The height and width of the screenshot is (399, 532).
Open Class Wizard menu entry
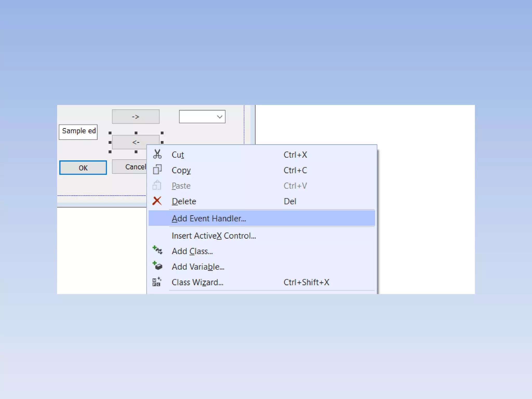click(x=197, y=282)
